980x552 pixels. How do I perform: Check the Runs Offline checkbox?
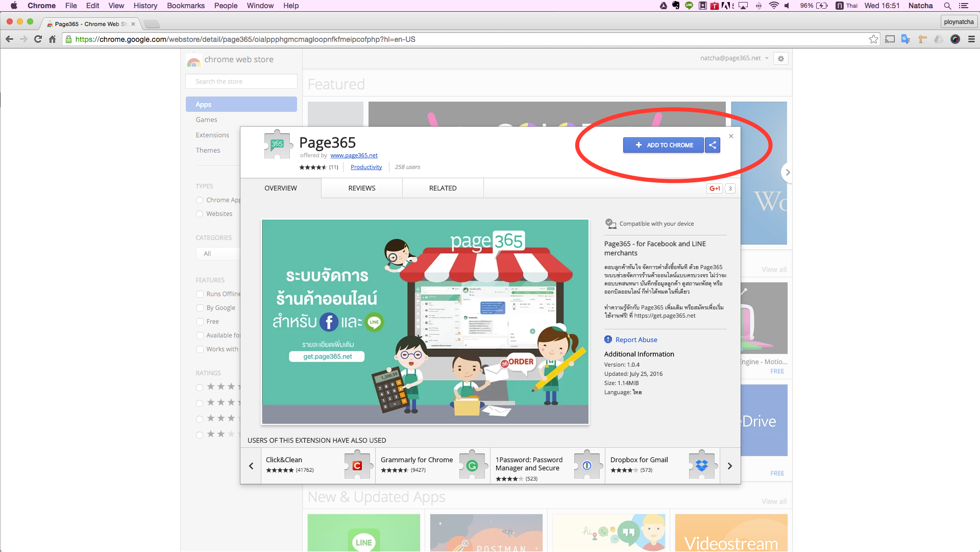pyautogui.click(x=200, y=294)
